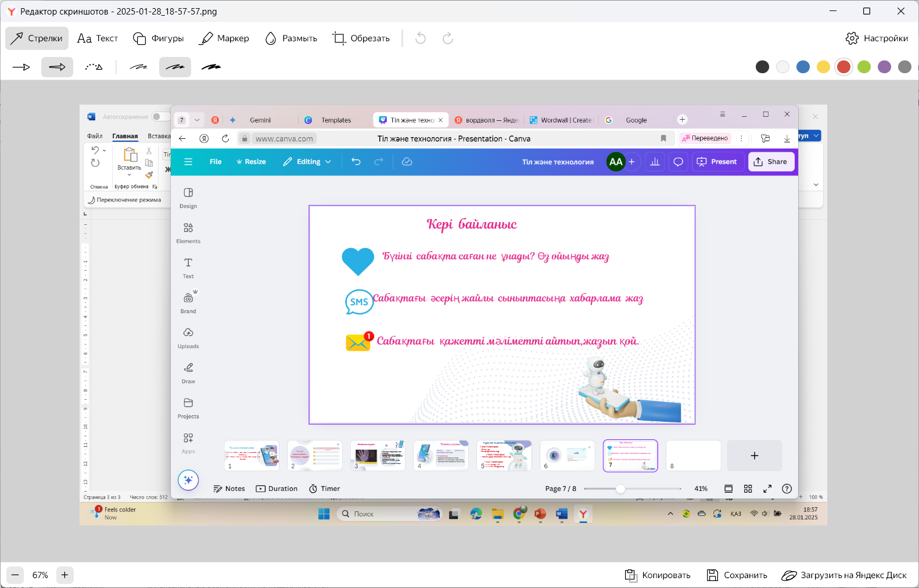Switch to the Wordwall browser tab
Viewport: 919px width, 588px height.
560,120
